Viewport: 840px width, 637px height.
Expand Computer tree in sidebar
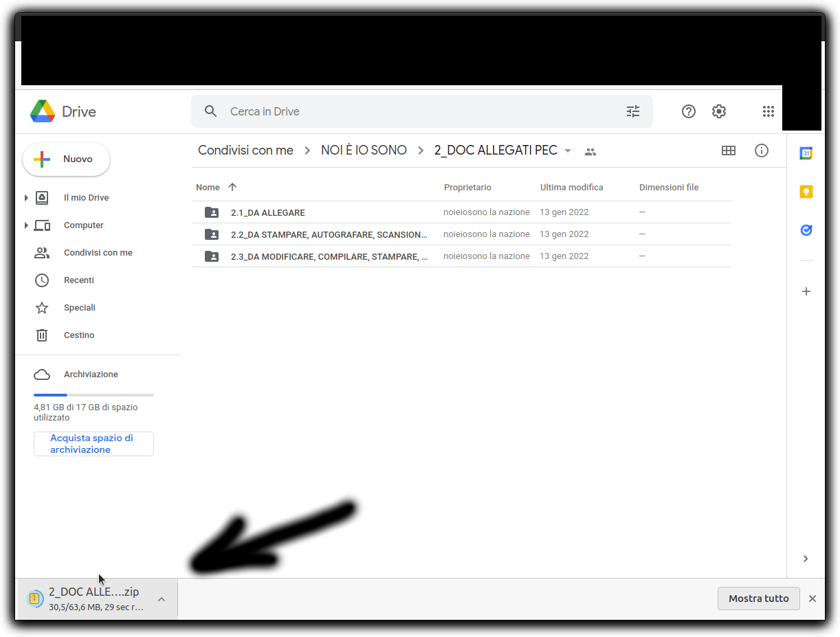pos(26,225)
